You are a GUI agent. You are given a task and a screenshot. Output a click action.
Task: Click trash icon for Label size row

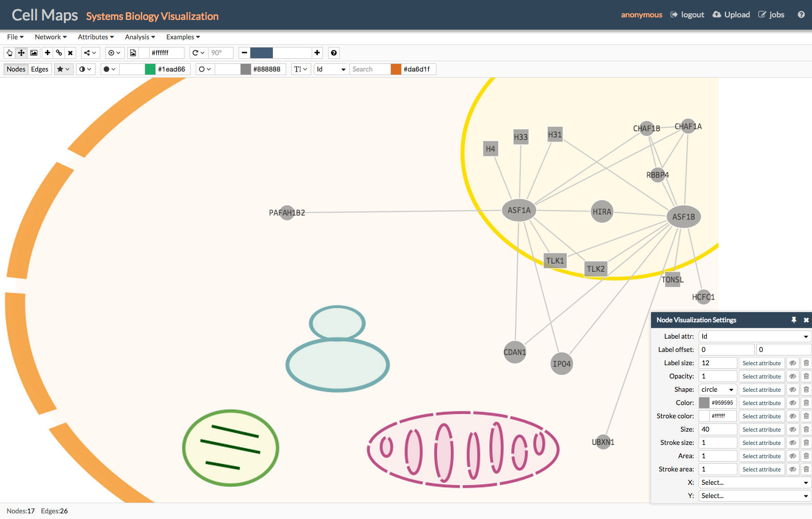(806, 363)
